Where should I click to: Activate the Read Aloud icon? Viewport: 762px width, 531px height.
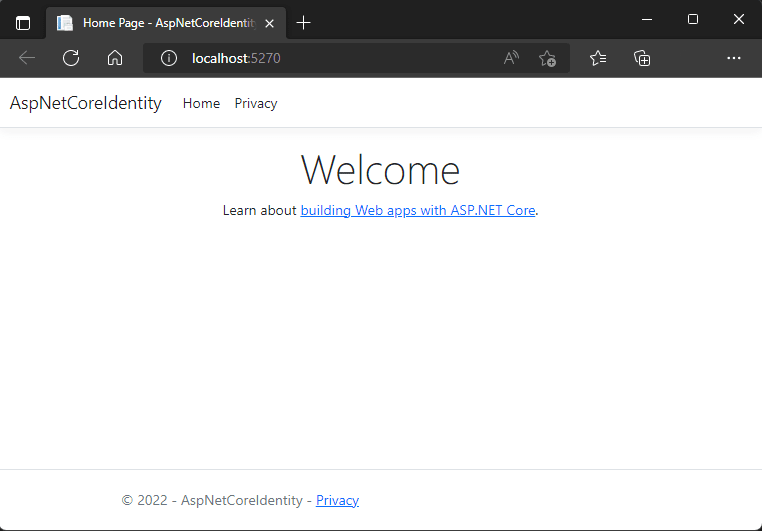click(x=511, y=58)
